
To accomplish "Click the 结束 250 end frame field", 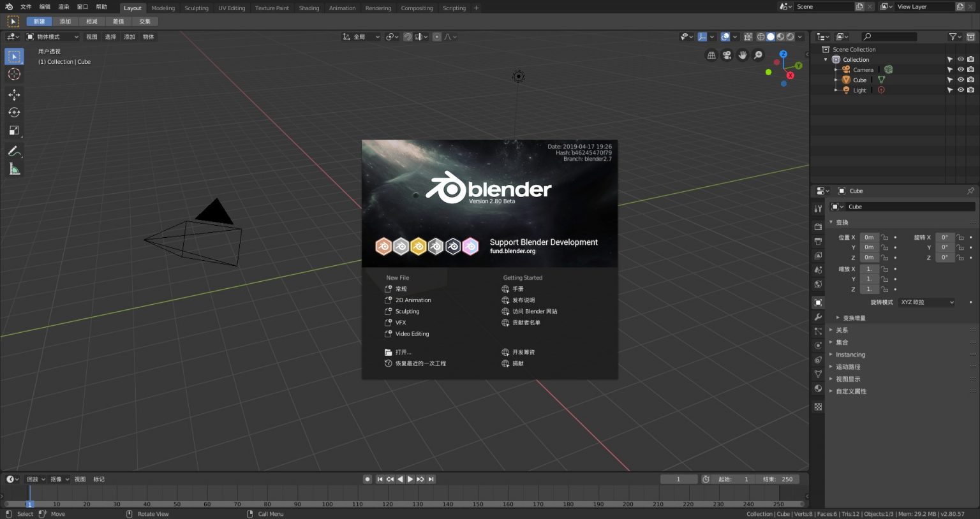I will click(776, 479).
